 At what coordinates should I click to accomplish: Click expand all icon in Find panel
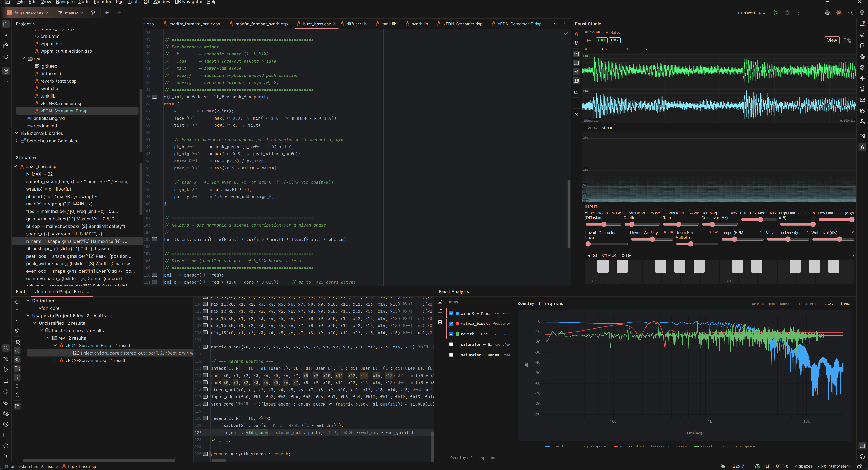tap(17, 386)
